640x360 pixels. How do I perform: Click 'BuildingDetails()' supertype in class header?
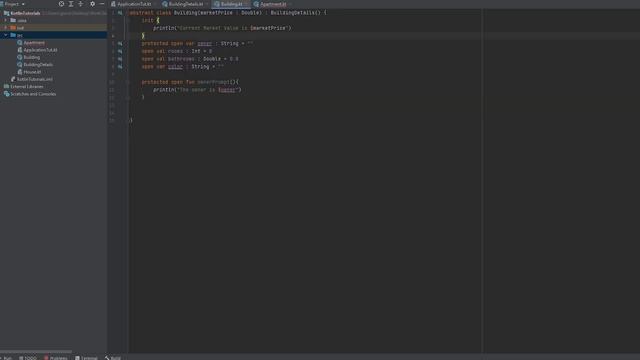[296, 13]
